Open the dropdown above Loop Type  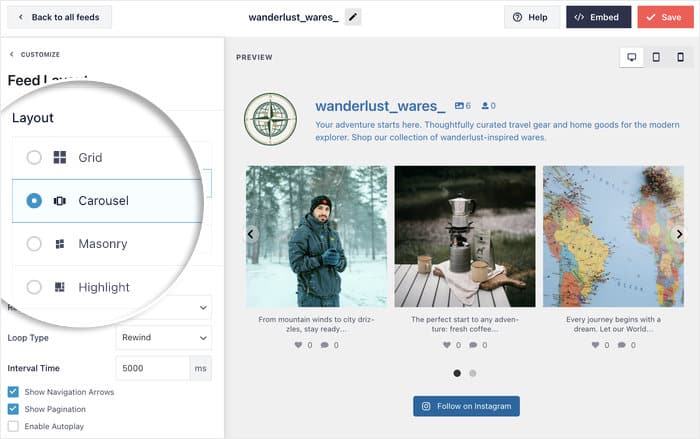tap(163, 307)
